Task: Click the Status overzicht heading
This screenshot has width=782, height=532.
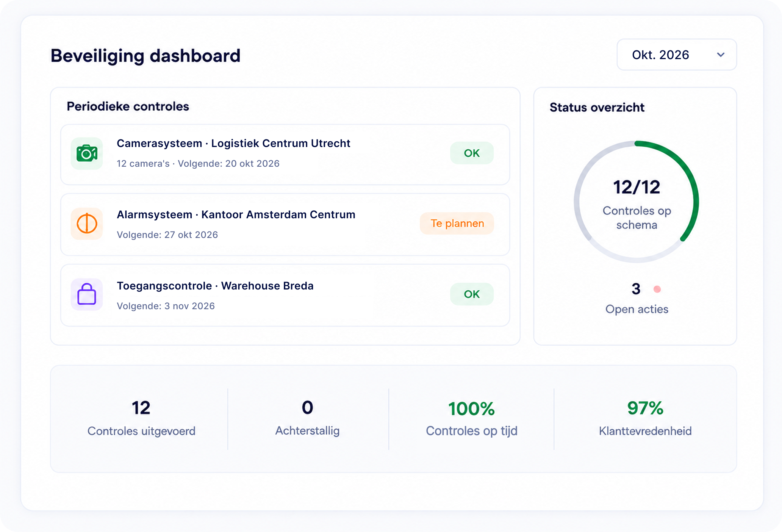Action: pos(597,107)
